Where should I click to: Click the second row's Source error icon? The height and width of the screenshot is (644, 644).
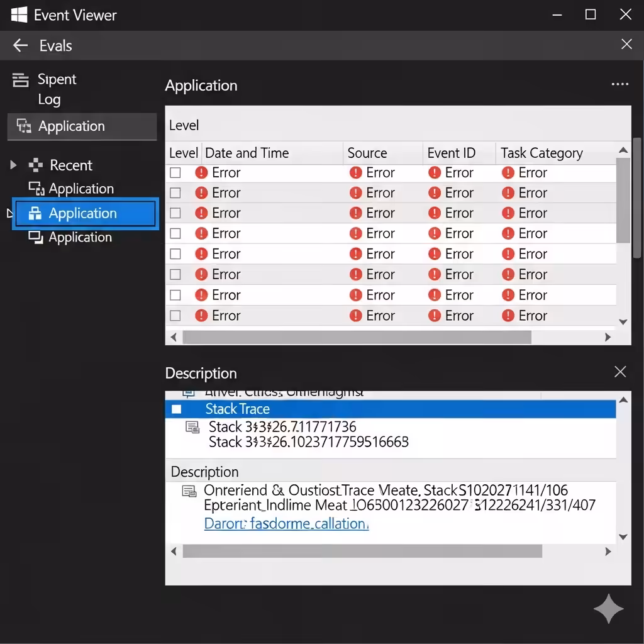click(356, 192)
